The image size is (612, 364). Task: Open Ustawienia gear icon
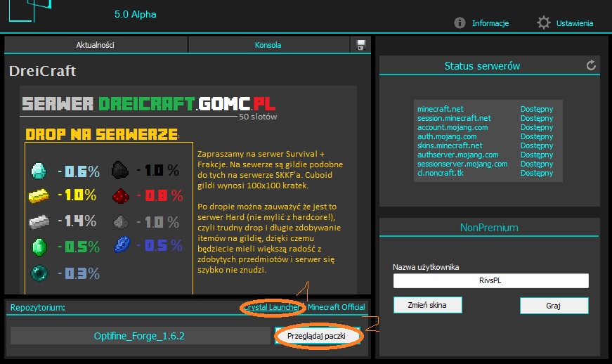pos(543,22)
